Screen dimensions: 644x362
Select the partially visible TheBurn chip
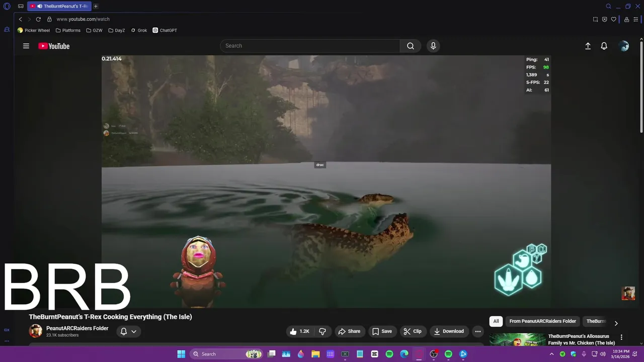coord(596,321)
